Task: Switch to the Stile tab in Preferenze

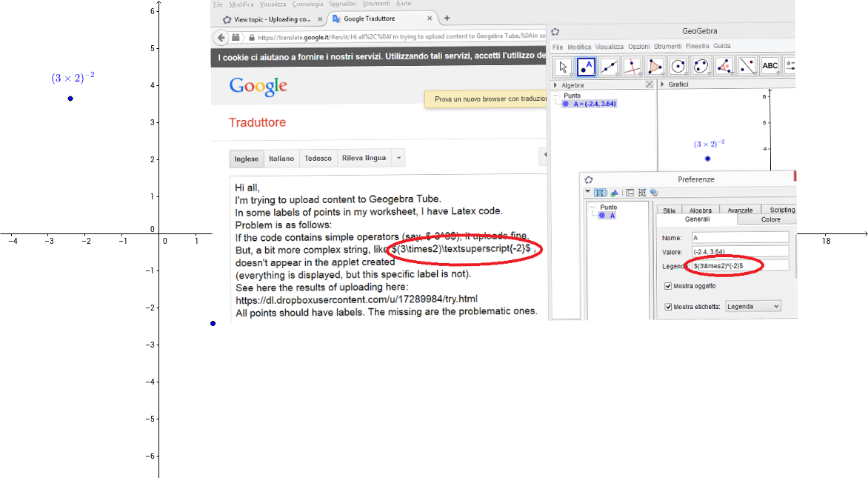Action: coord(670,210)
